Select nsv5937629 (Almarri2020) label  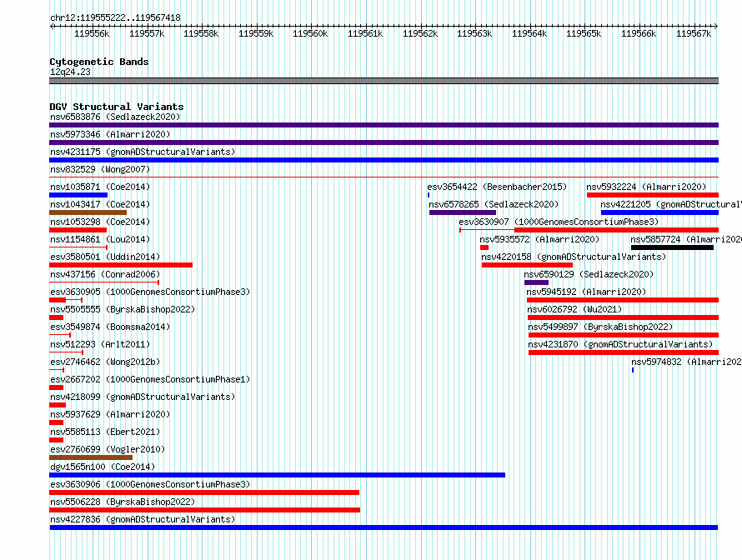pos(110,414)
